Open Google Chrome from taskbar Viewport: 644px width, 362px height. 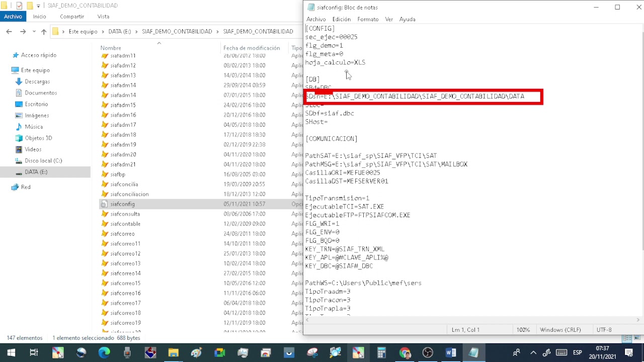(405, 353)
